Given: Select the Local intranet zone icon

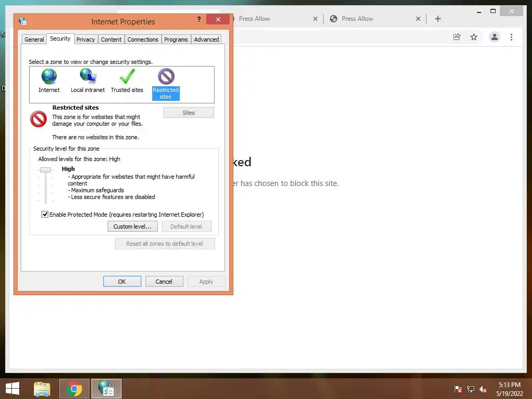Looking at the screenshot, I should click(x=88, y=76).
